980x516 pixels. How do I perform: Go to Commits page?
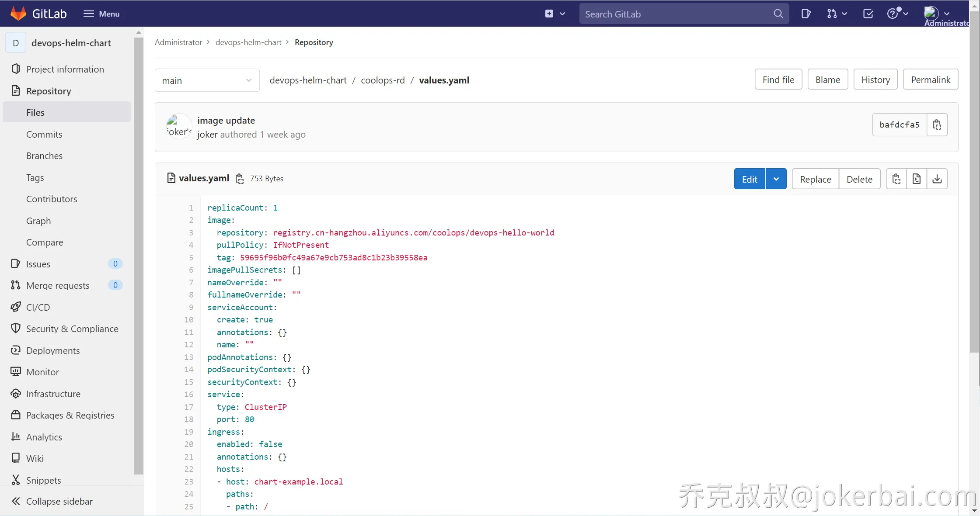44,134
